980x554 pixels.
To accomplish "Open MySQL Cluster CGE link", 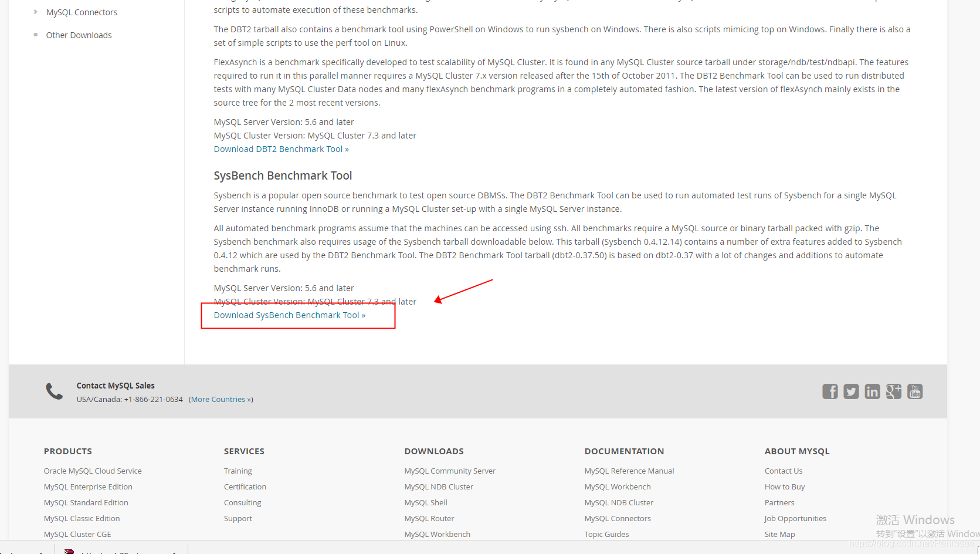I will tap(77, 535).
